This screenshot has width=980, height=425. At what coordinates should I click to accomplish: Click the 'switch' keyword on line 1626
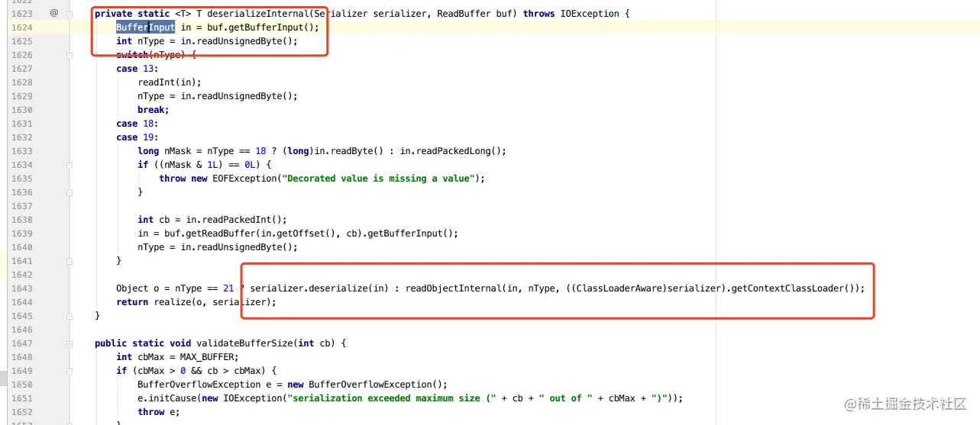132,55
